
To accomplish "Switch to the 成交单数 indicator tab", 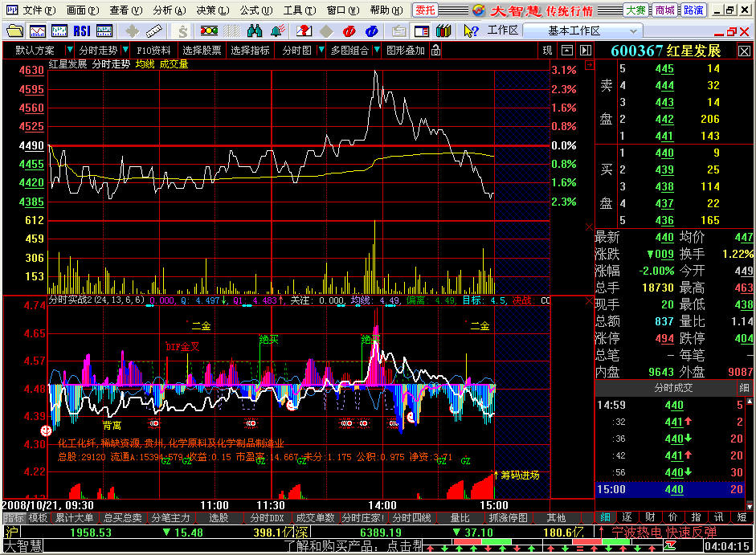I will click(315, 518).
